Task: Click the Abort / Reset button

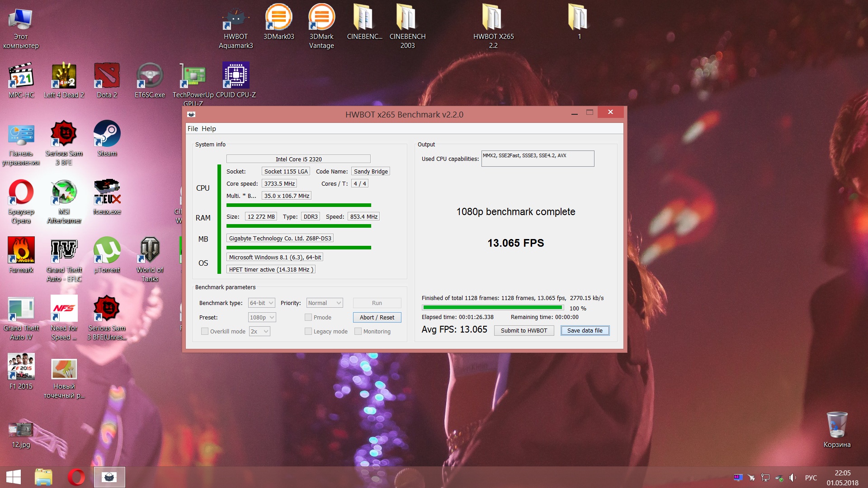Action: [377, 317]
